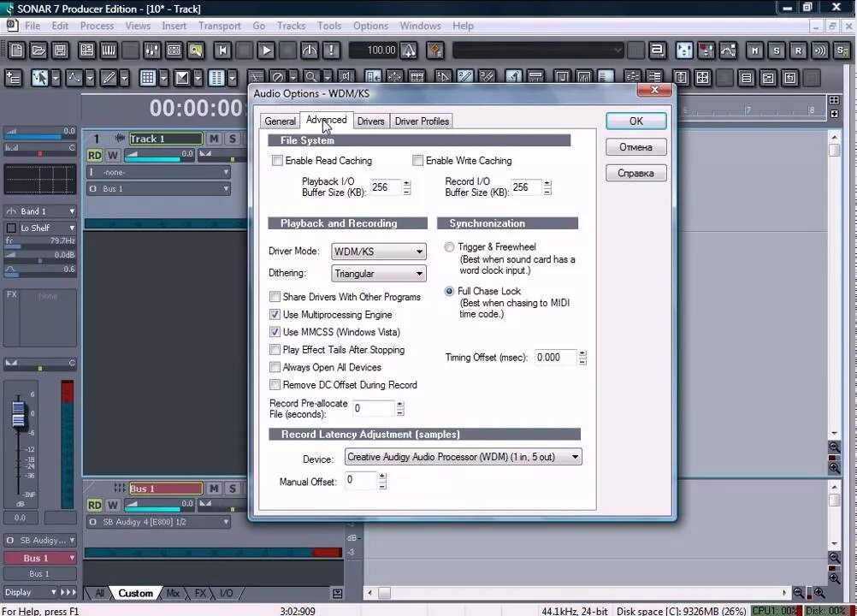
Task: Open the Driver Mode dropdown
Action: (379, 252)
